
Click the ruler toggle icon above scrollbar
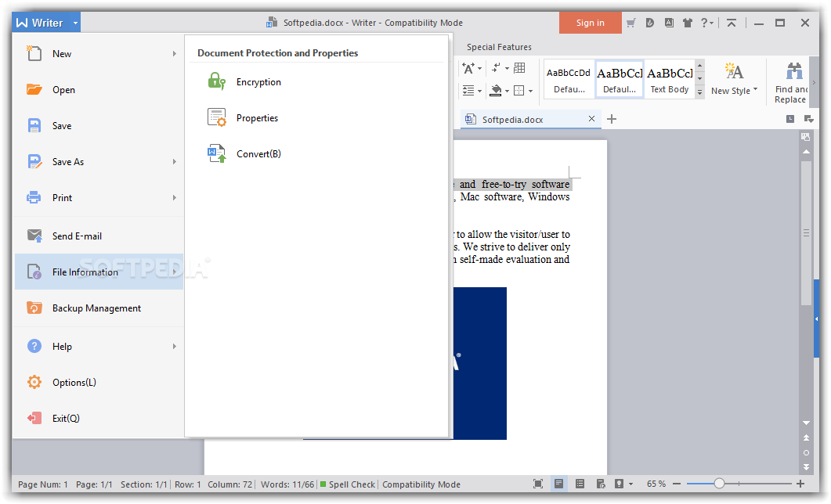[806, 137]
